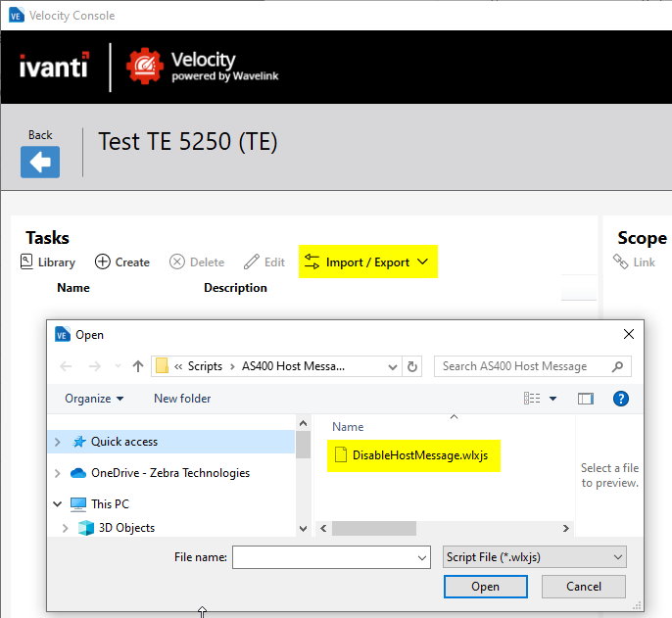Click the Name column header in Tasks
The width and height of the screenshot is (672, 618).
click(73, 288)
